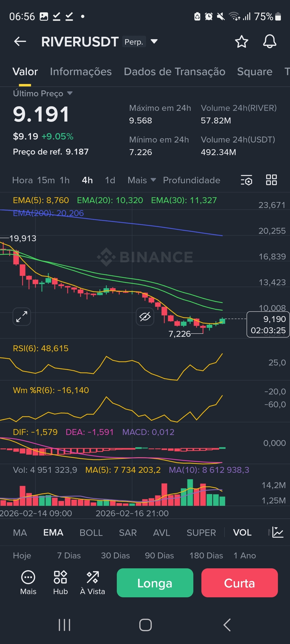Enable SAR indicator
The height and width of the screenshot is (644, 290).
[128, 533]
